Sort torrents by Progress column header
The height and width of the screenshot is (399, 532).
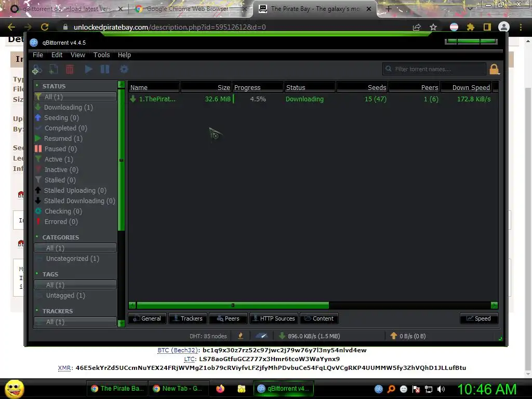[x=258, y=87]
